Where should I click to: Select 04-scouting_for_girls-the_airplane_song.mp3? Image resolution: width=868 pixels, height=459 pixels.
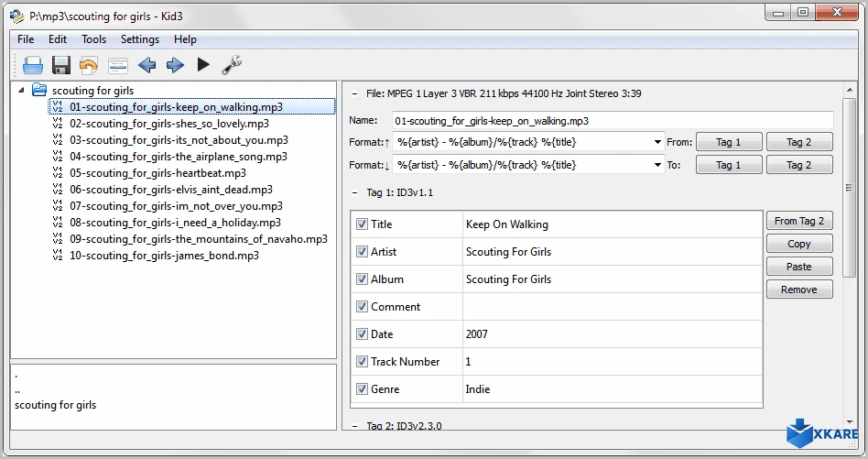[x=179, y=157]
